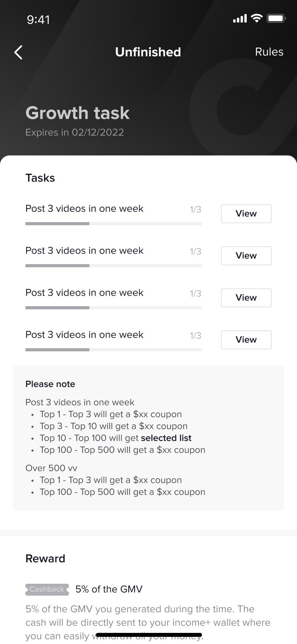The image size is (297, 644).
Task: Tap the '5% of the GMV' reward title
Action: tap(109, 589)
